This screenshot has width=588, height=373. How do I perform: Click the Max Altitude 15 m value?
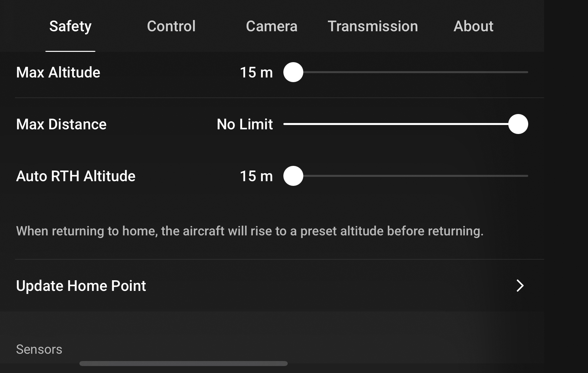(256, 72)
